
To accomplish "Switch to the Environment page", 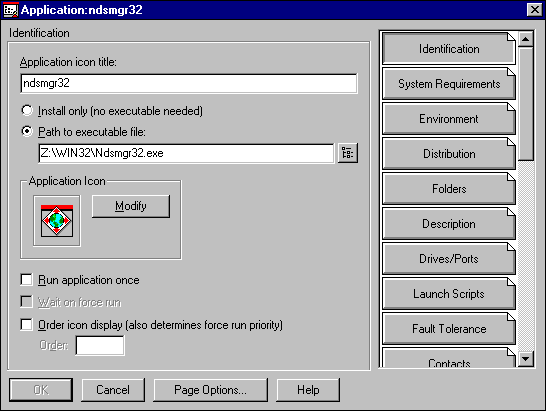I will pos(449,119).
